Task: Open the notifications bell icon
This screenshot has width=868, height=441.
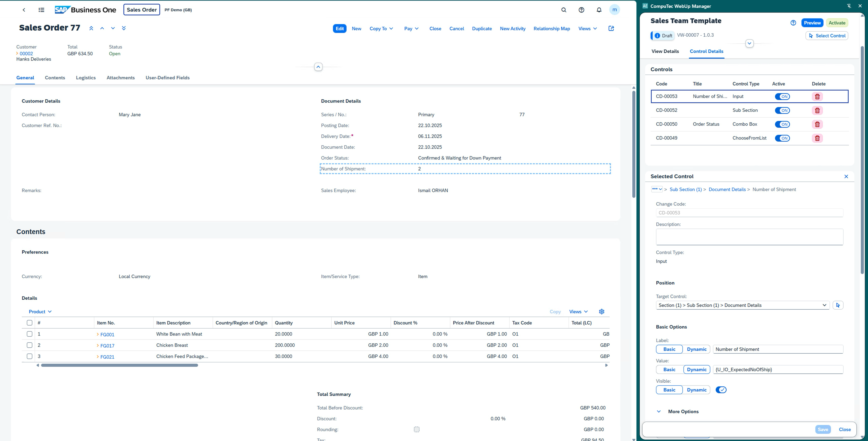Action: pyautogui.click(x=599, y=10)
